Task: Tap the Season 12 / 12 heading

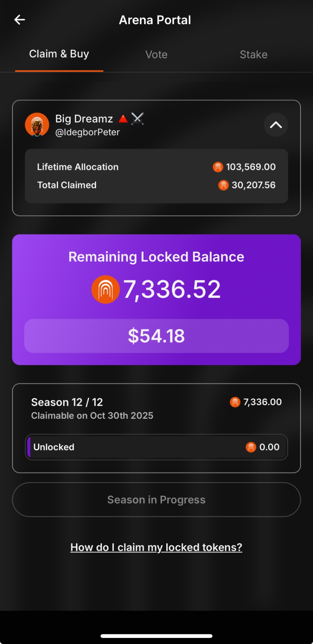Action: (67, 402)
